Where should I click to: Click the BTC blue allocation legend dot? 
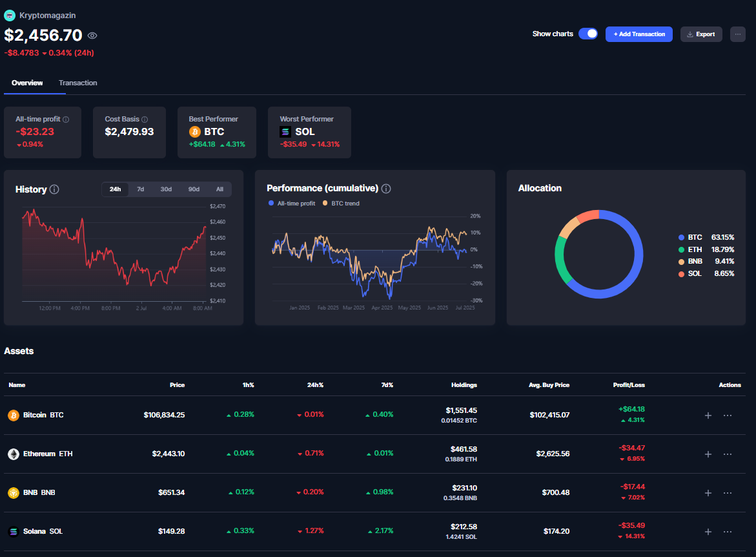(x=681, y=238)
